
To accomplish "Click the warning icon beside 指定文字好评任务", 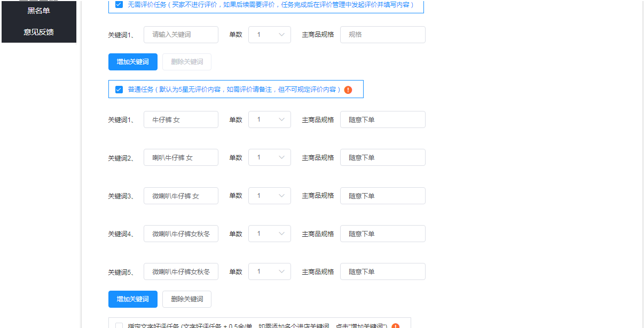I will coord(395,326).
